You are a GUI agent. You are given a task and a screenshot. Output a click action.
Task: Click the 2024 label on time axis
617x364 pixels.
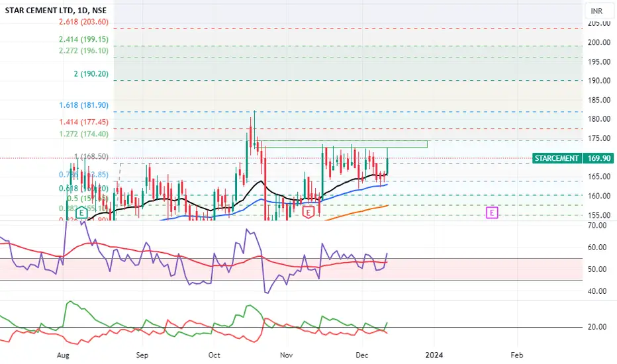coord(434,355)
